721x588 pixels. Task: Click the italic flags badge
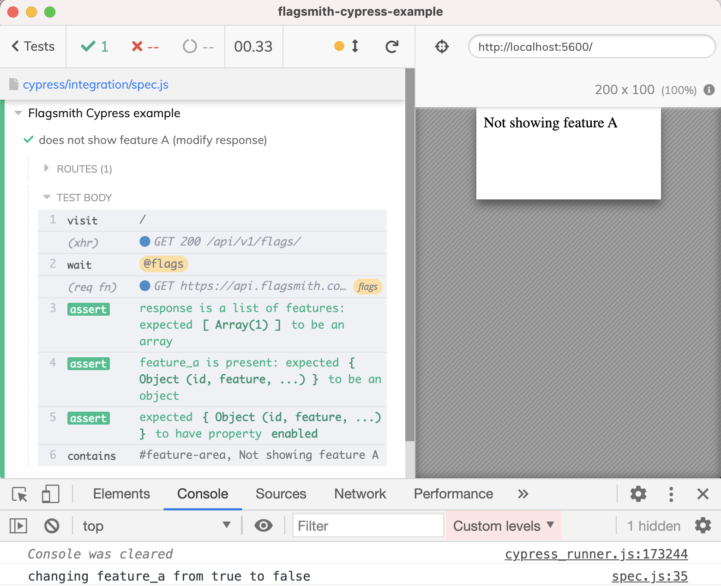(367, 287)
